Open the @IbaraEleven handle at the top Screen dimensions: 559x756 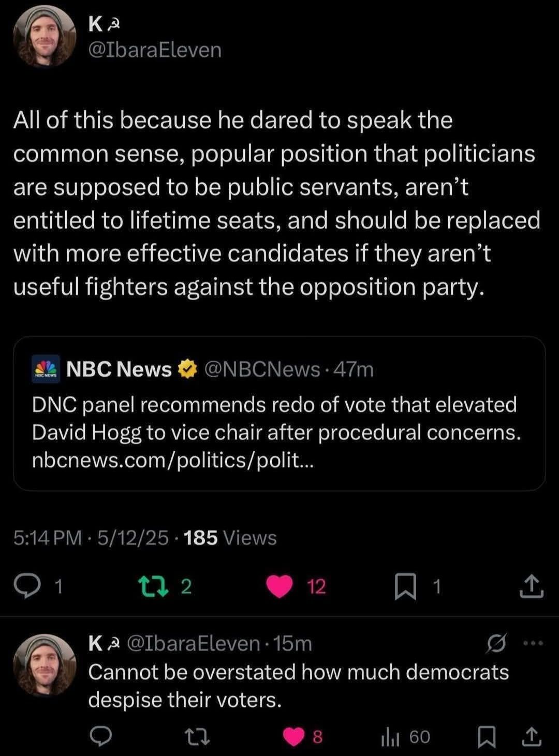pos(155,50)
